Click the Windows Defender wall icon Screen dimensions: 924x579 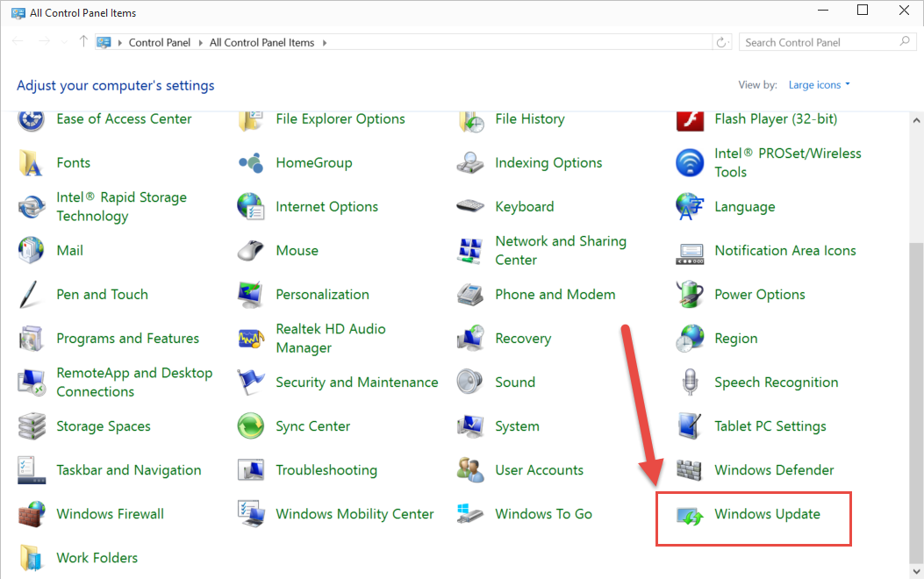[690, 470]
